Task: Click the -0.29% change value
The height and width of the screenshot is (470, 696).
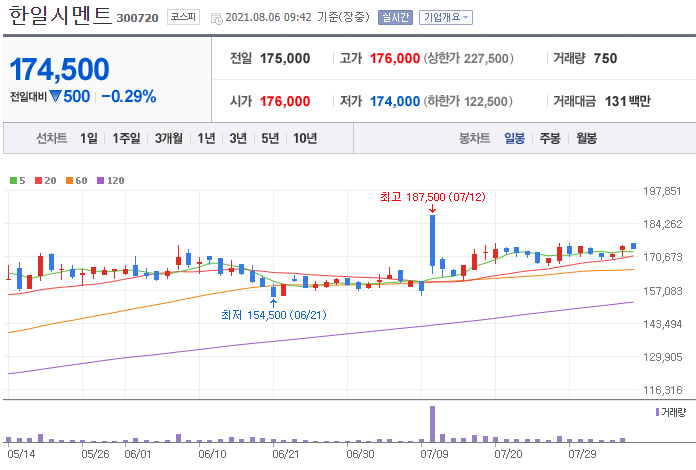Action: 129,96
